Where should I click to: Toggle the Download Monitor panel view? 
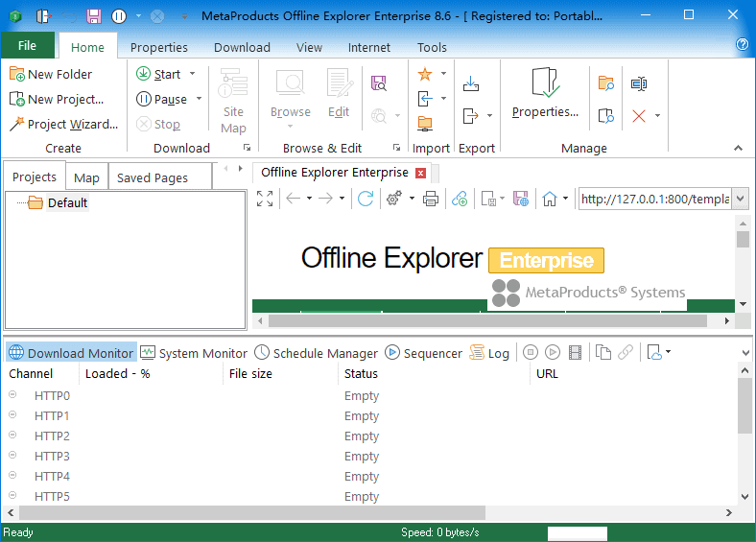(71, 353)
